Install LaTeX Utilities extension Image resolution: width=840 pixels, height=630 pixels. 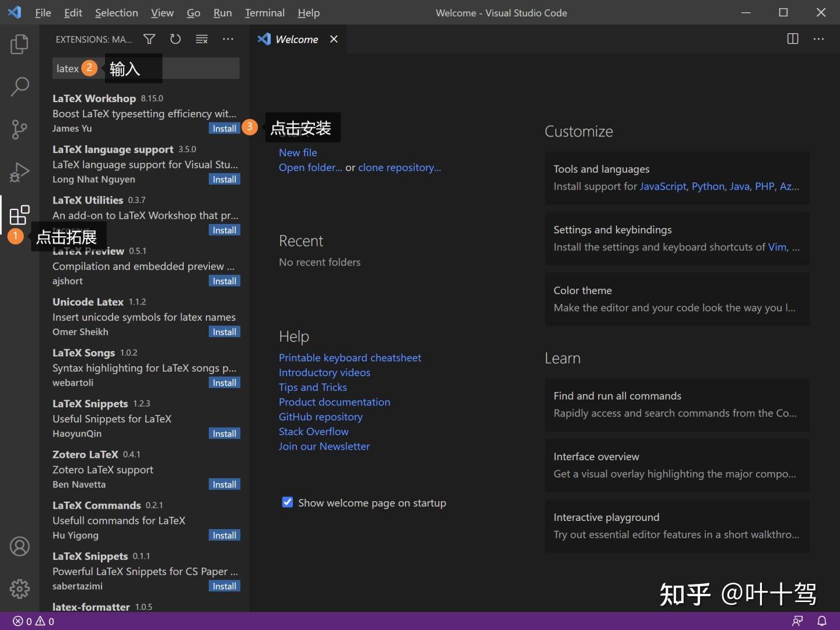225,230
